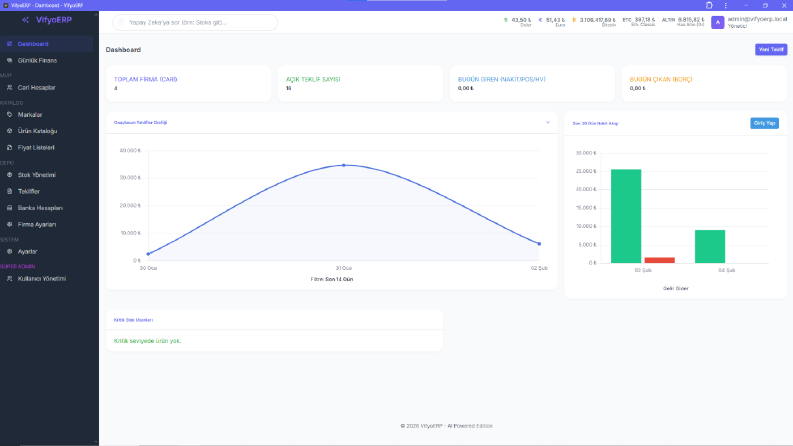
Task: Click the 31 Oca peak data point
Action: [344, 165]
